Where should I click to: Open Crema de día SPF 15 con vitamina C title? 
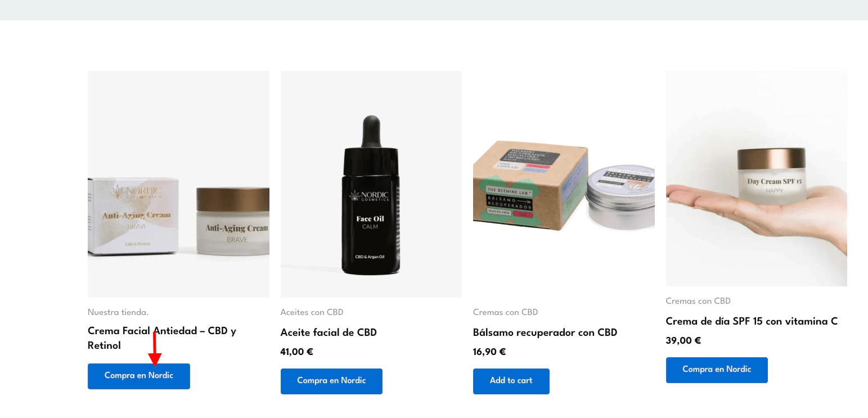click(752, 321)
